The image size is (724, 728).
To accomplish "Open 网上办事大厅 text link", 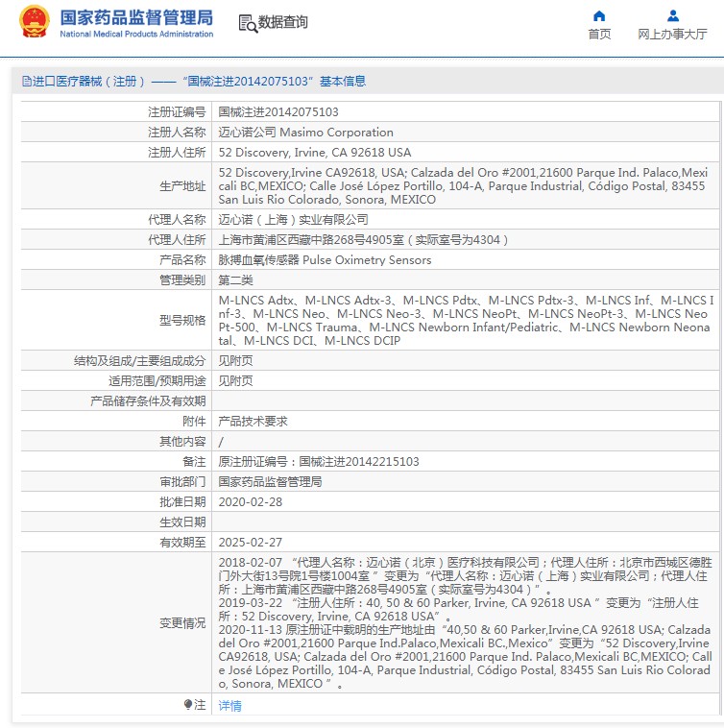I will [672, 34].
